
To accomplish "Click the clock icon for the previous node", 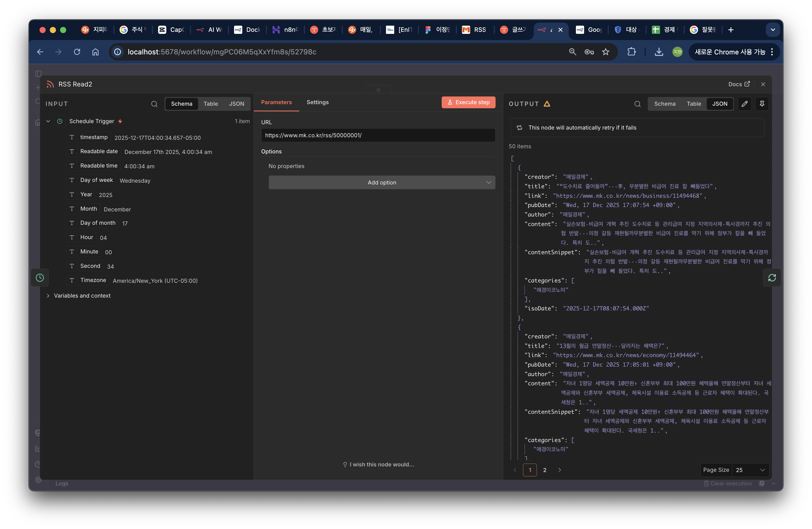I will tap(40, 278).
